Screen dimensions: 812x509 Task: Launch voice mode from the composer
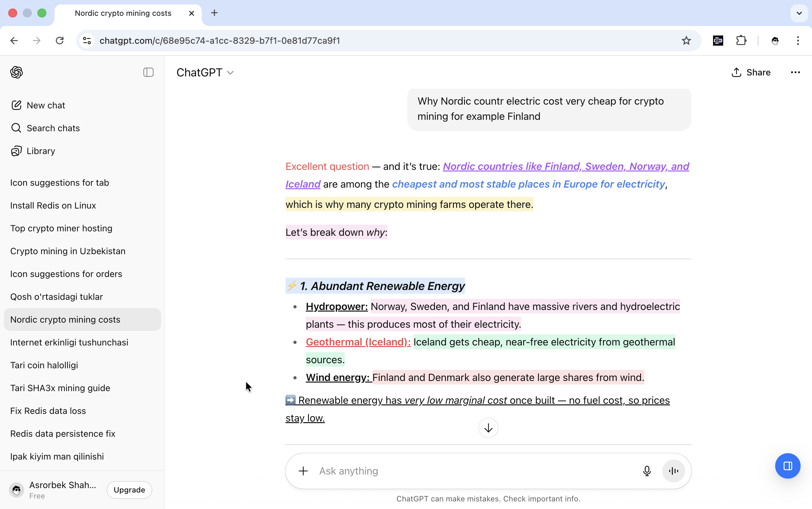point(673,471)
